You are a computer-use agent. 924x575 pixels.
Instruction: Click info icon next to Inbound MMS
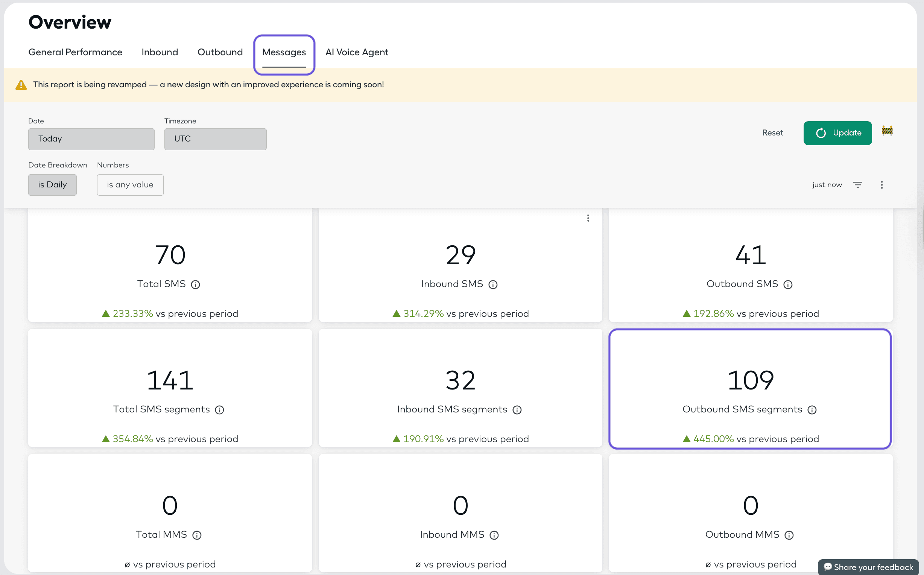[494, 535]
